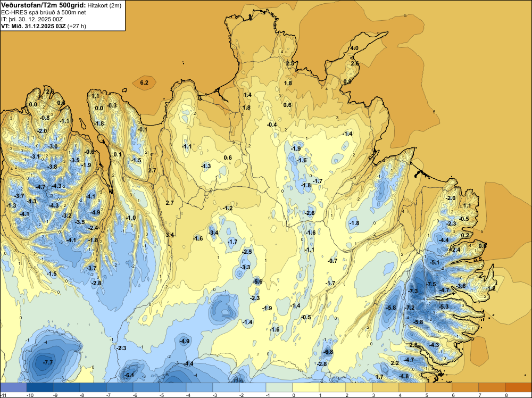Click the legend swatch between -5 and -4

point(173,387)
